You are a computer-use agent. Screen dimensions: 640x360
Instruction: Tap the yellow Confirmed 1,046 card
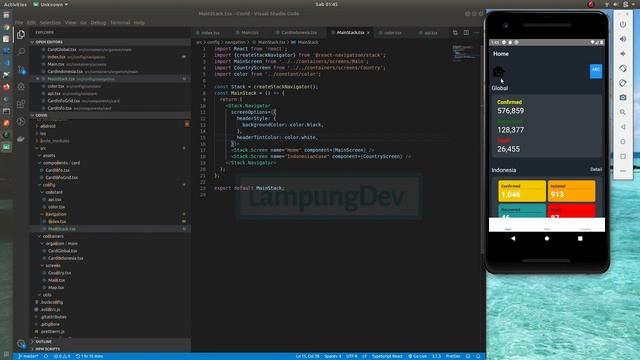(522, 191)
